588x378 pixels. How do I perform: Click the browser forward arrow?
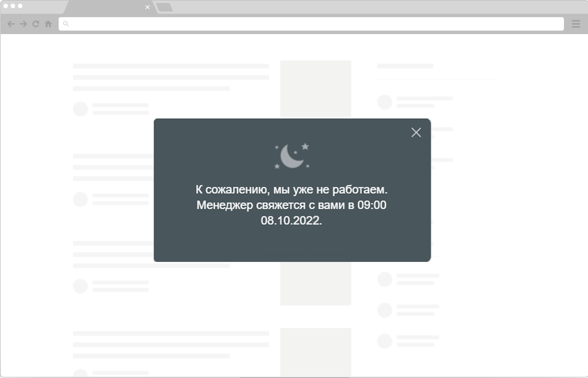(x=23, y=24)
